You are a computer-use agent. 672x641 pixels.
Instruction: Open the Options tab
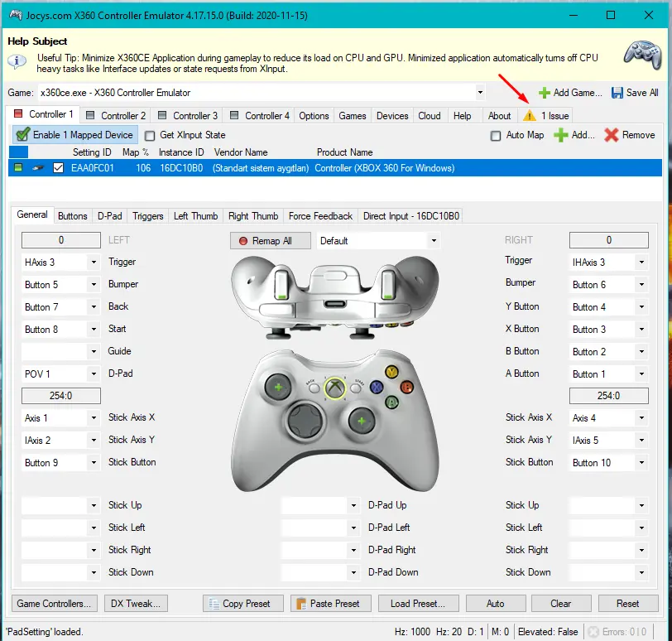[x=314, y=116]
